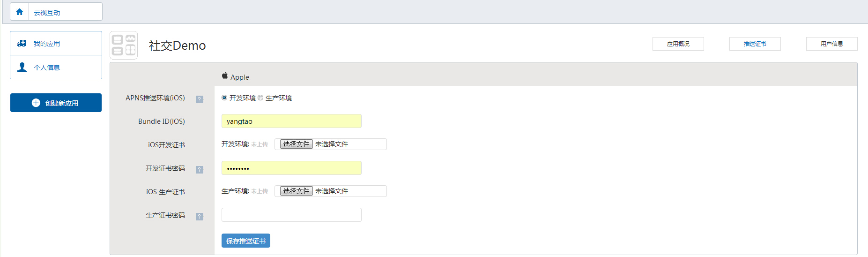This screenshot has height=257, width=868.
Task: Open the 应用概况 tab
Action: point(678,44)
